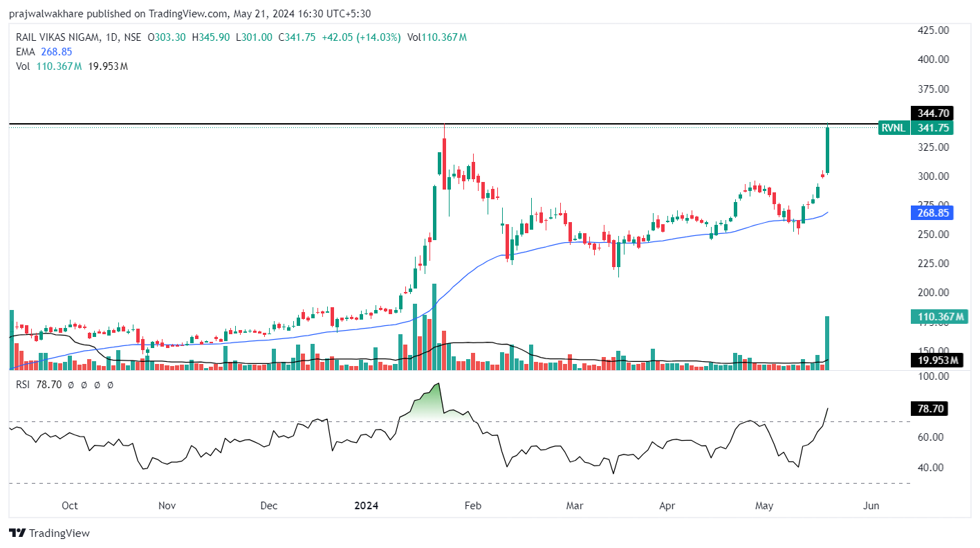980x548 pixels.
Task: Click the 250.00 price axis value
Action: 933,235
